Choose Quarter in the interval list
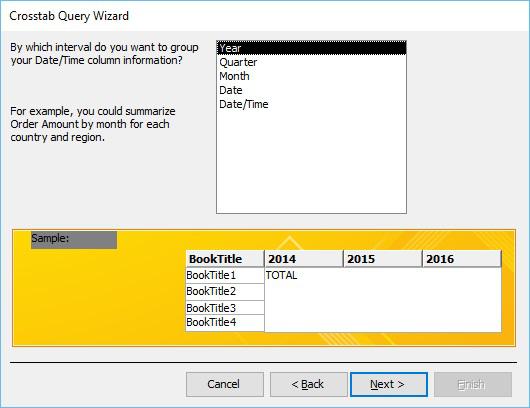The image size is (530, 408). [x=311, y=62]
